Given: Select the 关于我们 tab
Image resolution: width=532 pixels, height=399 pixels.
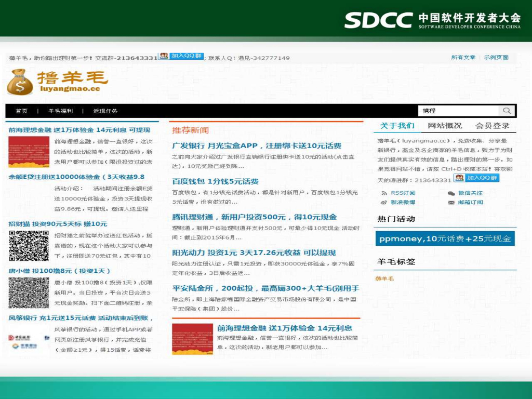Looking at the screenshot, I should 397,126.
